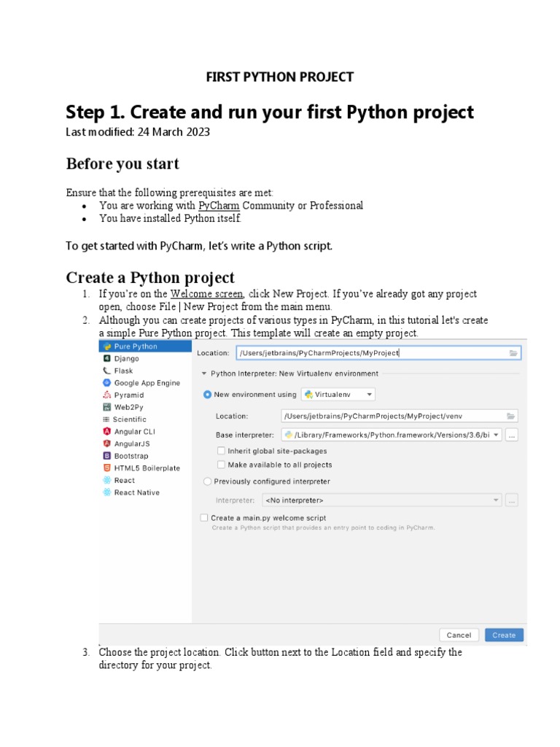Image resolution: width=560 pixels, height=747 pixels.
Task: Select the Angular CLI project icon
Action: (106, 431)
